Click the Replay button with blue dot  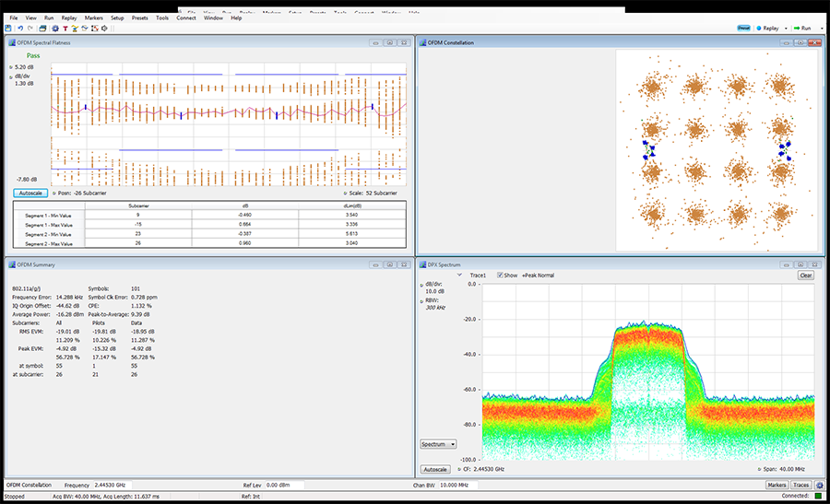click(767, 28)
